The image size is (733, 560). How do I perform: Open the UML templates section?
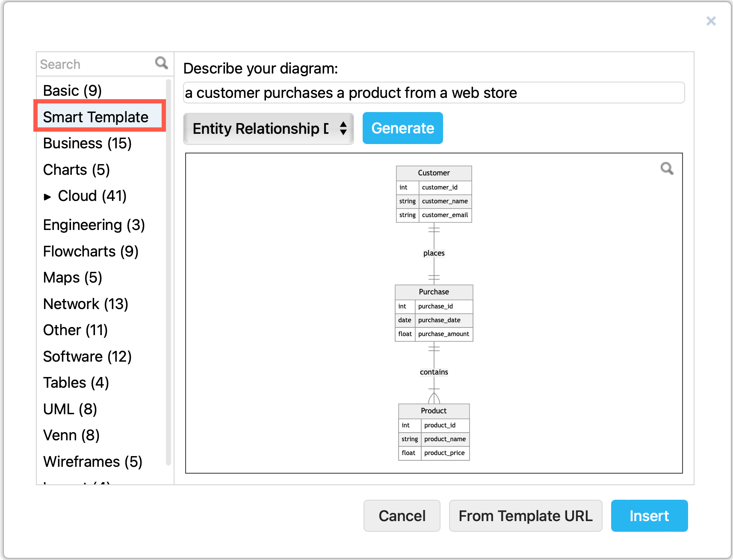70,409
